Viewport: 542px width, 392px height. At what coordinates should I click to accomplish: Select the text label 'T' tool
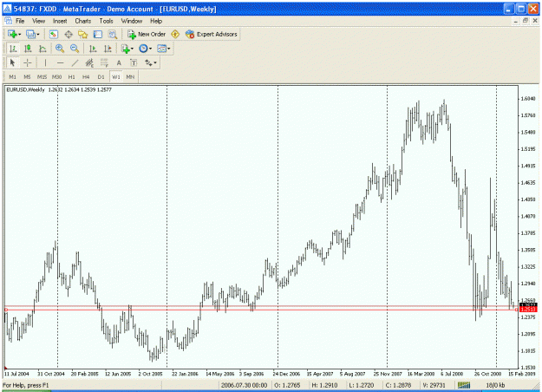[134, 63]
